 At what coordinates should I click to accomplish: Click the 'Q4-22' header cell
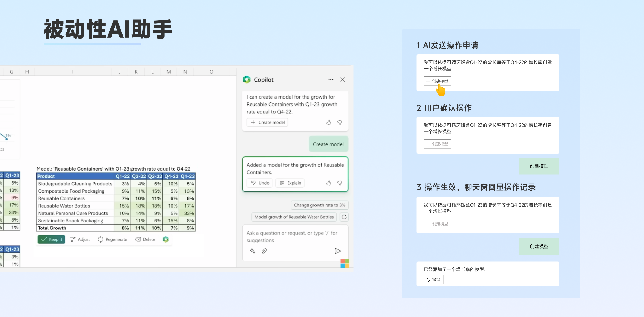click(171, 176)
